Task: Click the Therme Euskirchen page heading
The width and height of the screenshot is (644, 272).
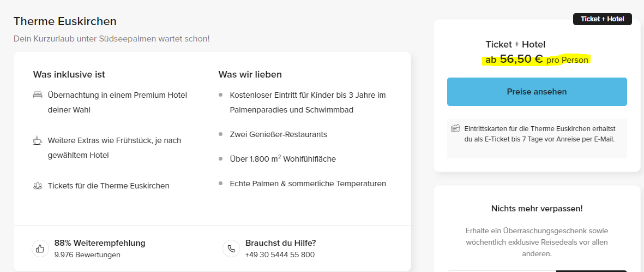Action: 65,21
